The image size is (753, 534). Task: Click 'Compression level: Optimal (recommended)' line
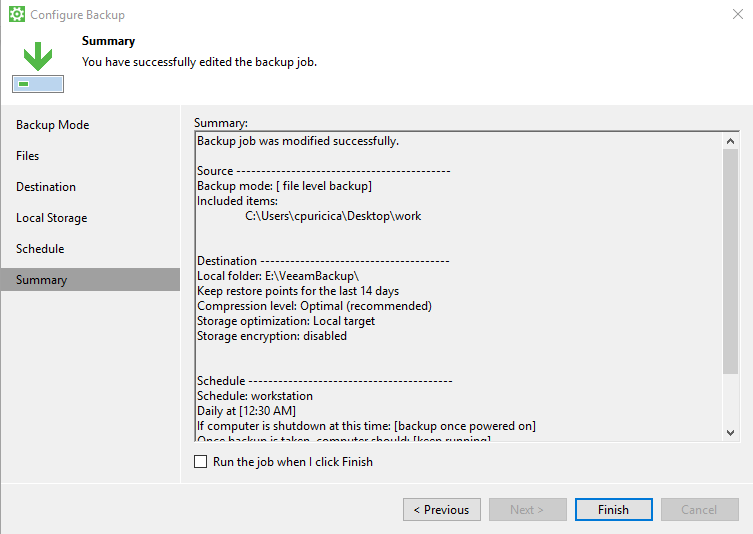[314, 306]
